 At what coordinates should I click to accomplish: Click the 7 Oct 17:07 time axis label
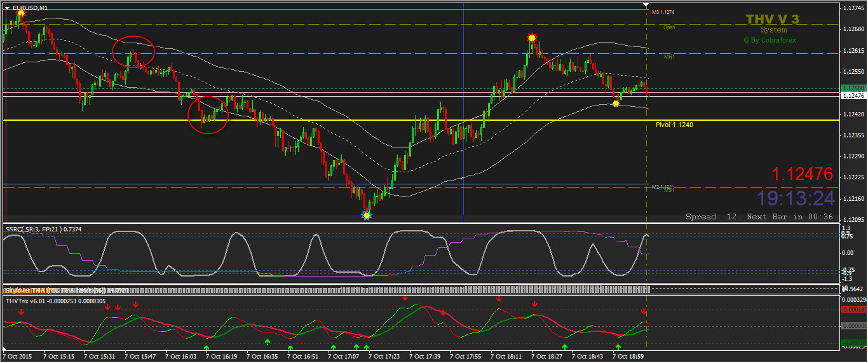(343, 357)
